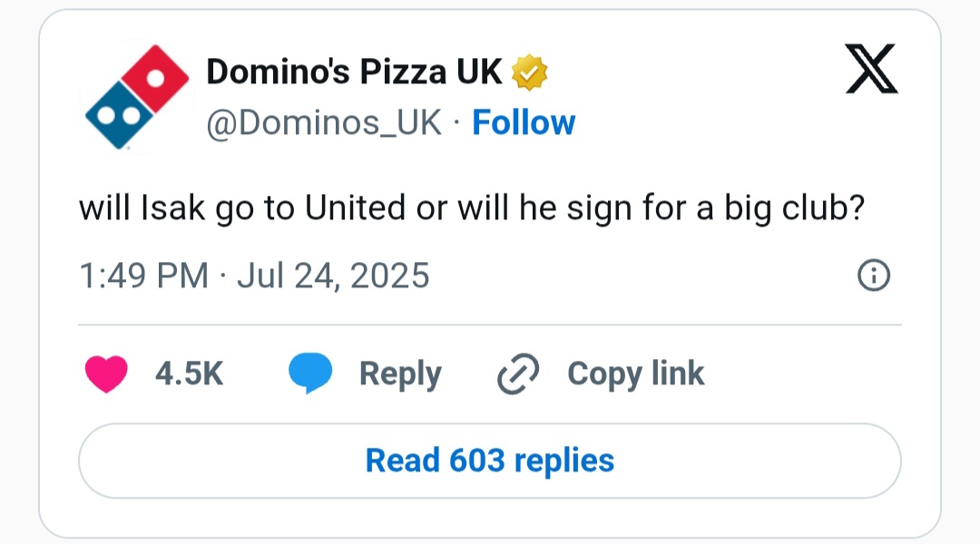Click the word "United" in tweet

click(355, 208)
